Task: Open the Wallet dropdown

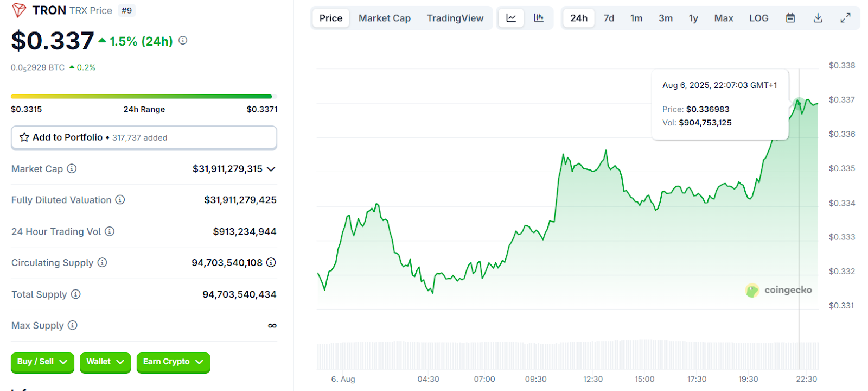Action: coord(105,362)
